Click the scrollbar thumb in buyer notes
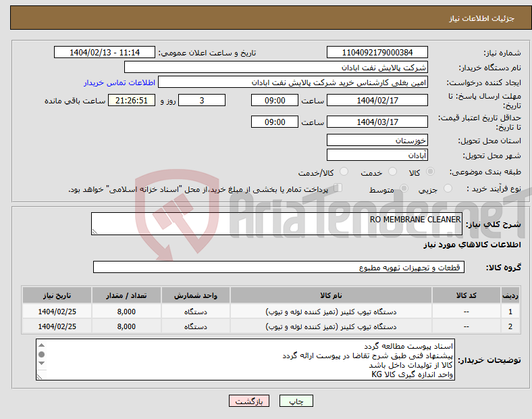The height and width of the screenshot is (419, 532). tap(41, 355)
